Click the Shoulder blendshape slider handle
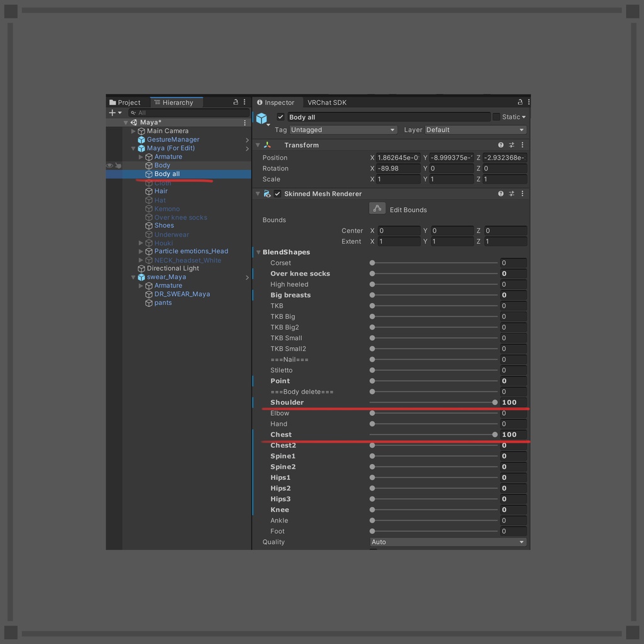The image size is (644, 644). [495, 402]
